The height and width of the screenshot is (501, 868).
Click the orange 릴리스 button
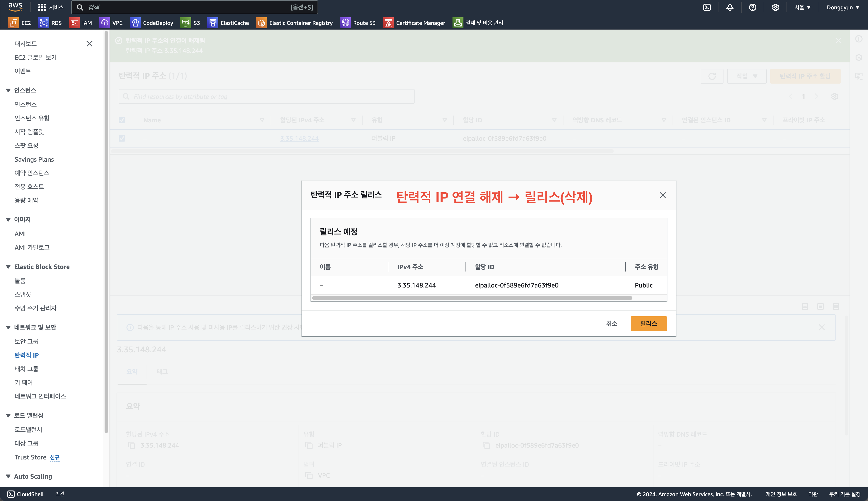coord(648,323)
